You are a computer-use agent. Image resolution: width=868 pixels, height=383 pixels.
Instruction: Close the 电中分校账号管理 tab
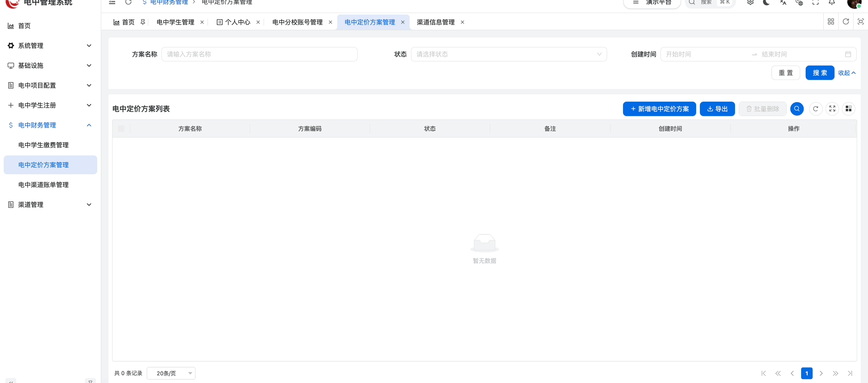(330, 22)
